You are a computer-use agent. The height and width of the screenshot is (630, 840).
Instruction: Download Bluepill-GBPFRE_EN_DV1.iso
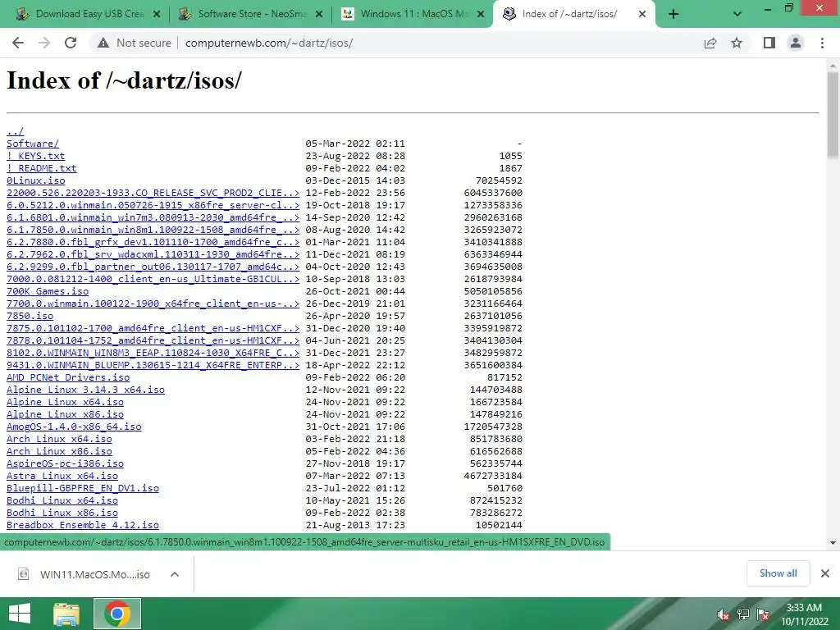(x=83, y=489)
